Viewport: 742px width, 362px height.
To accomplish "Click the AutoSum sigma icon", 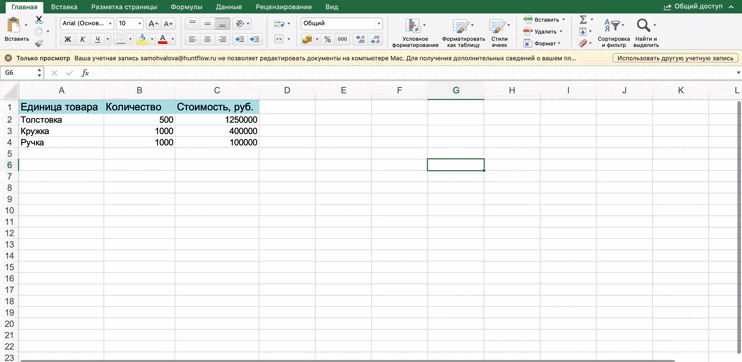I will pos(583,20).
